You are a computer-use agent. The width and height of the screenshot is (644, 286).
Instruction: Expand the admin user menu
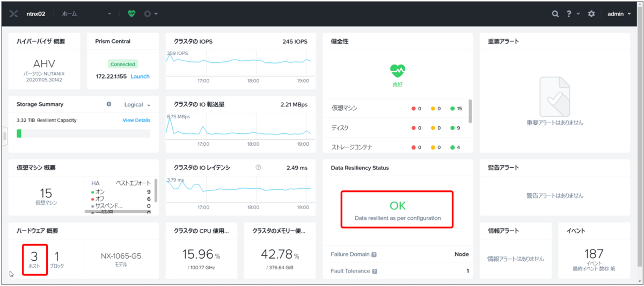(619, 13)
